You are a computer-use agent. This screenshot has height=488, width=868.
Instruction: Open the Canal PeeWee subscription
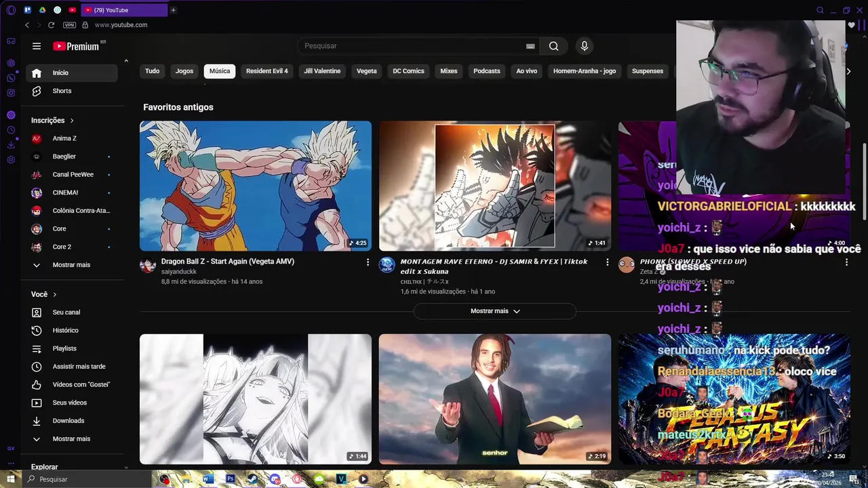72,174
